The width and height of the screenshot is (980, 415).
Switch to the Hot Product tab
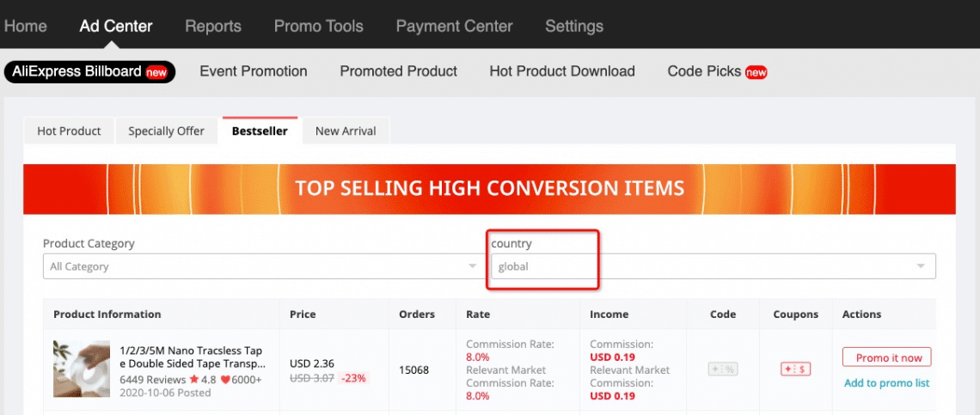click(69, 131)
